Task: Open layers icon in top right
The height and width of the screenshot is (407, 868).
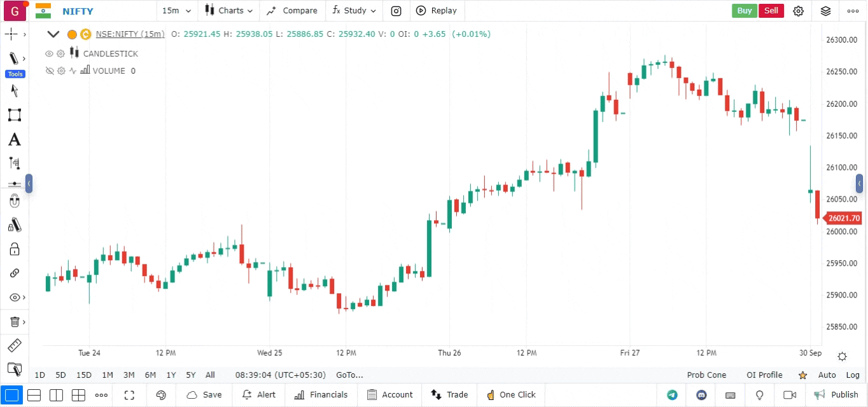Action: (x=825, y=11)
